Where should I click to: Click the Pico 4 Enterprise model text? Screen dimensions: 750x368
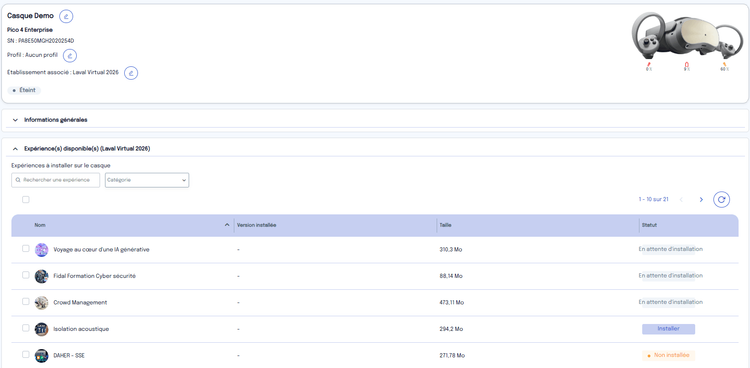click(30, 30)
